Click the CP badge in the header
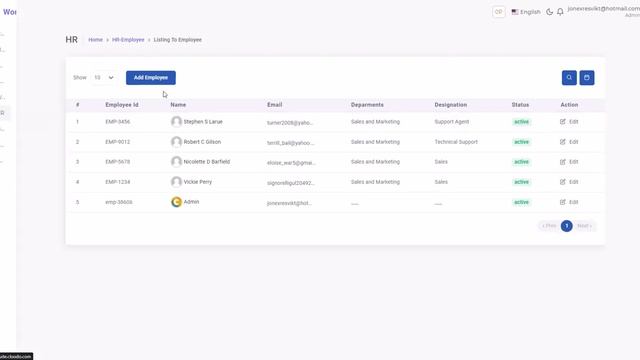The width and height of the screenshot is (640, 360). click(498, 12)
